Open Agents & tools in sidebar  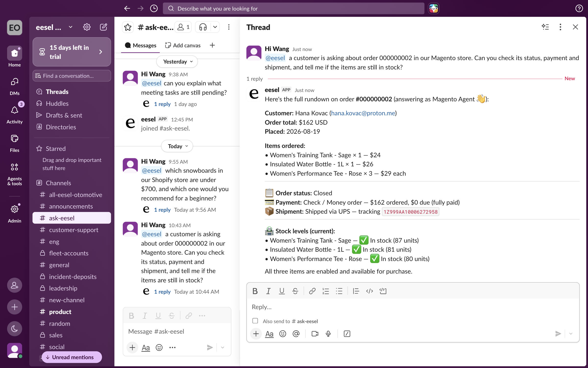click(14, 174)
